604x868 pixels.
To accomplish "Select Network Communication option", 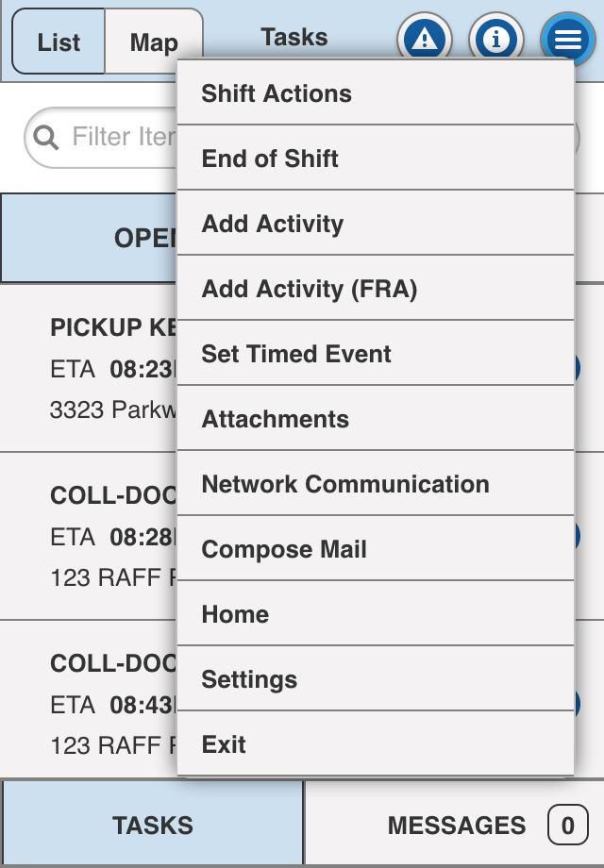I will (376, 483).
